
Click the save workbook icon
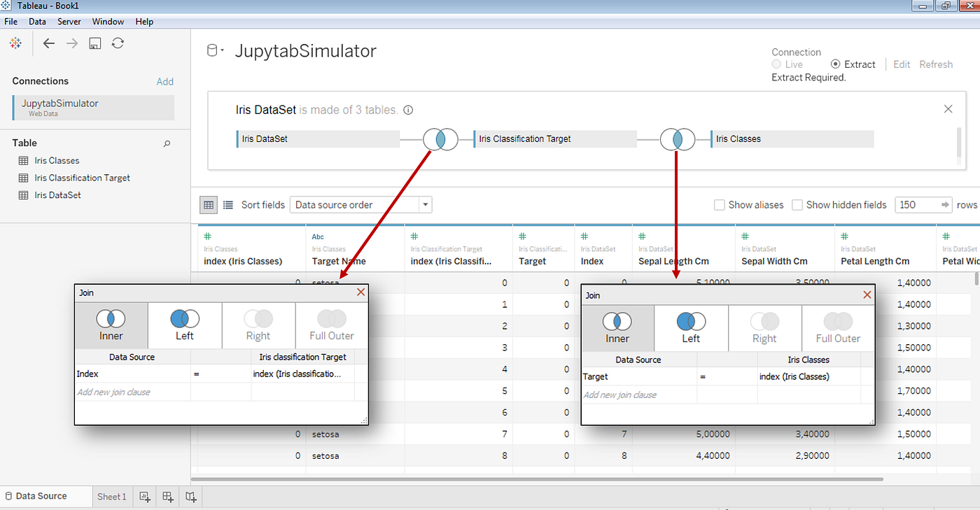(x=94, y=43)
